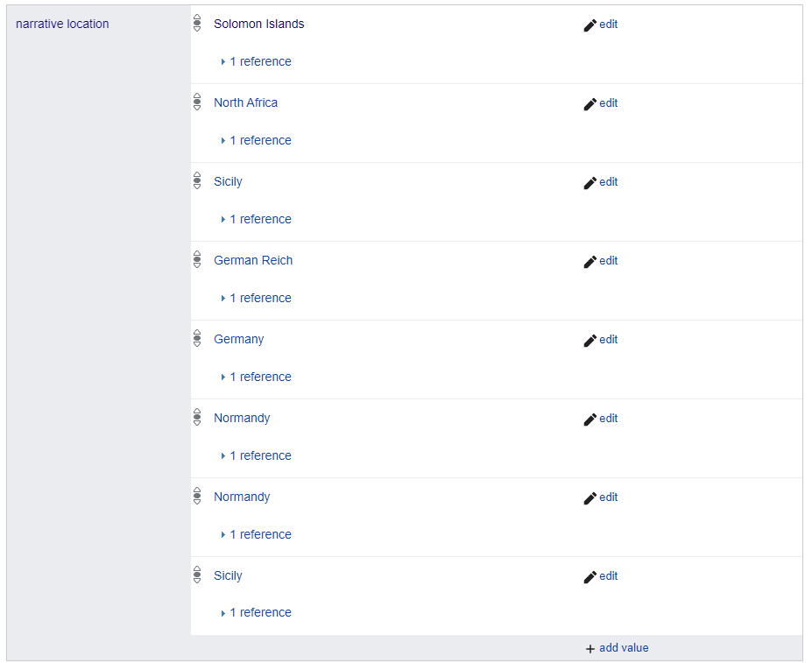
Task: Expand the reference under Solomon Islands
Action: (259, 62)
